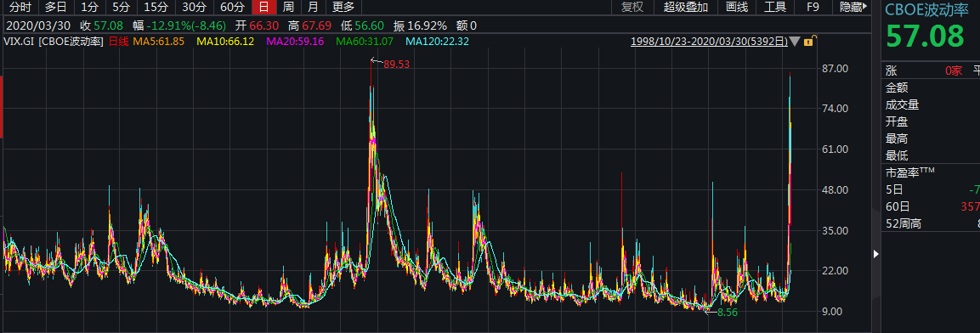The height and width of the screenshot is (333, 980).
Task: Select the 1分 minute period
Action: [89, 7]
